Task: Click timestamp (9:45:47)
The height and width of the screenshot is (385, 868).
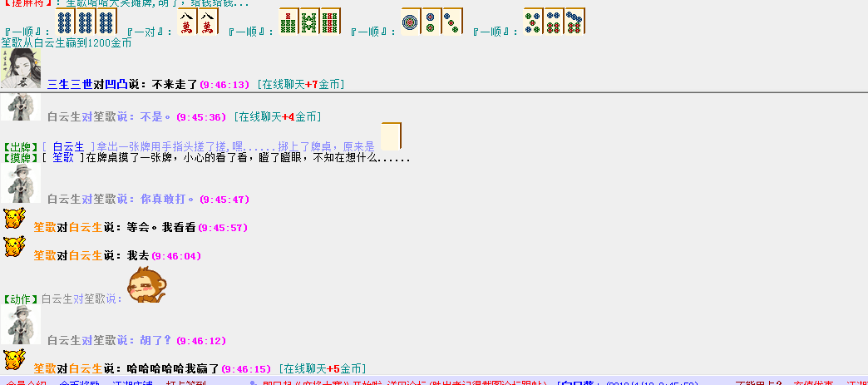Action: (224, 200)
